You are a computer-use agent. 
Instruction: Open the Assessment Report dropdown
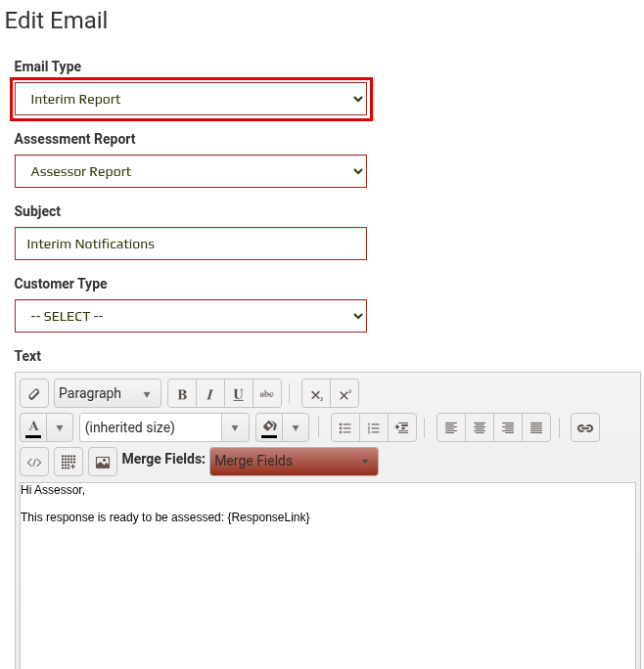click(x=191, y=171)
